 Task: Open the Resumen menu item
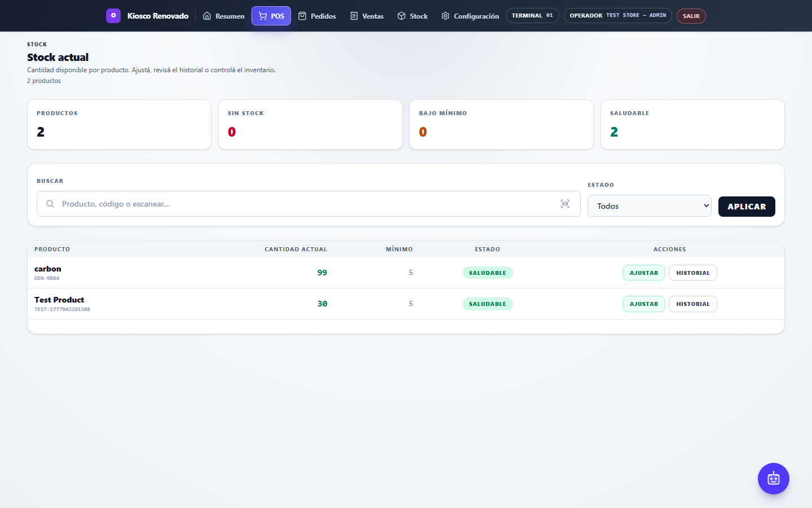tap(224, 16)
